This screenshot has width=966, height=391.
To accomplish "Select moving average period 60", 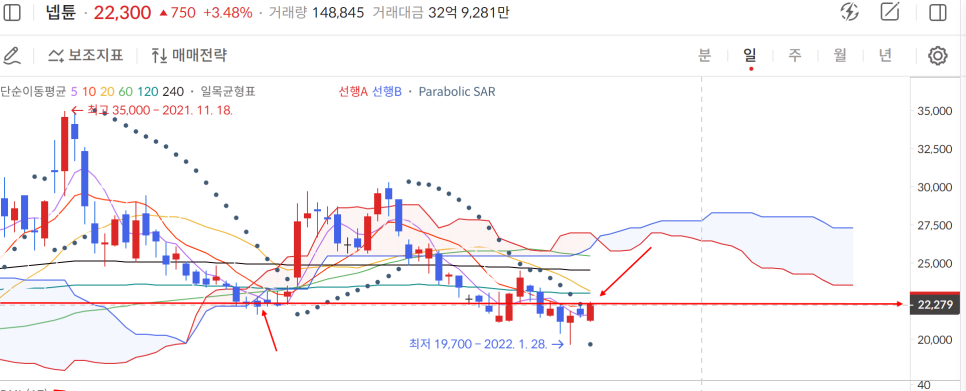I will 126,92.
